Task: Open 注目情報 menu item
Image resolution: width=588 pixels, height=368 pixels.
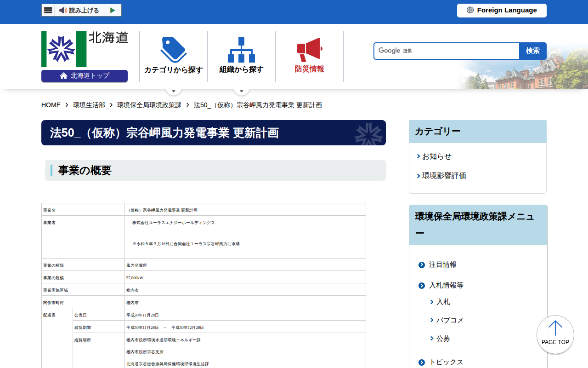Action: [x=443, y=264]
